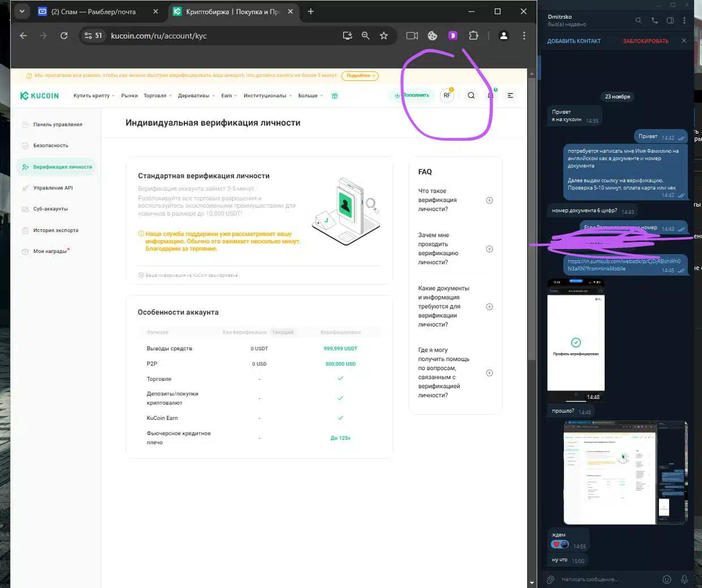
Task: Click ДОБАВИТЬ КОНТАКТ in Telegram
Action: pyautogui.click(x=573, y=41)
